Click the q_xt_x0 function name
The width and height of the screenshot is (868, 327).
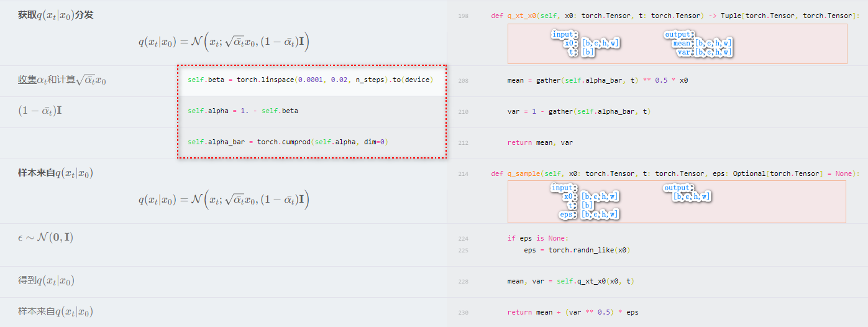pyautogui.click(x=524, y=16)
